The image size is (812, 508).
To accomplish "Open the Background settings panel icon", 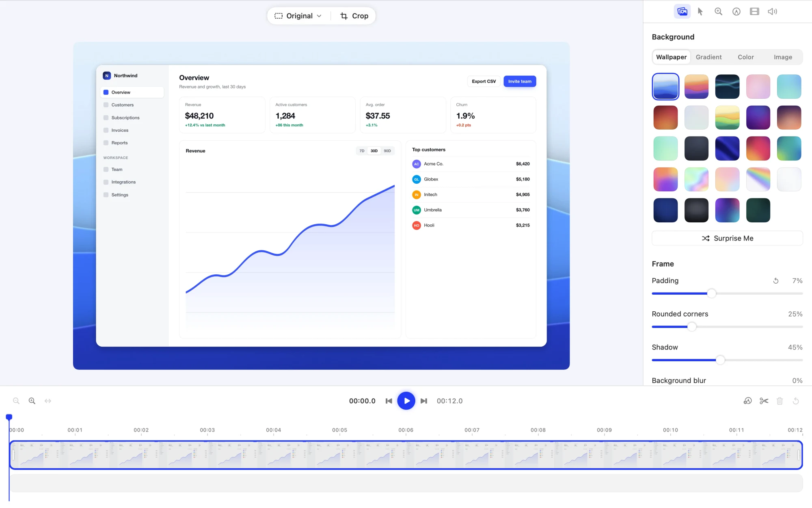I will (682, 11).
